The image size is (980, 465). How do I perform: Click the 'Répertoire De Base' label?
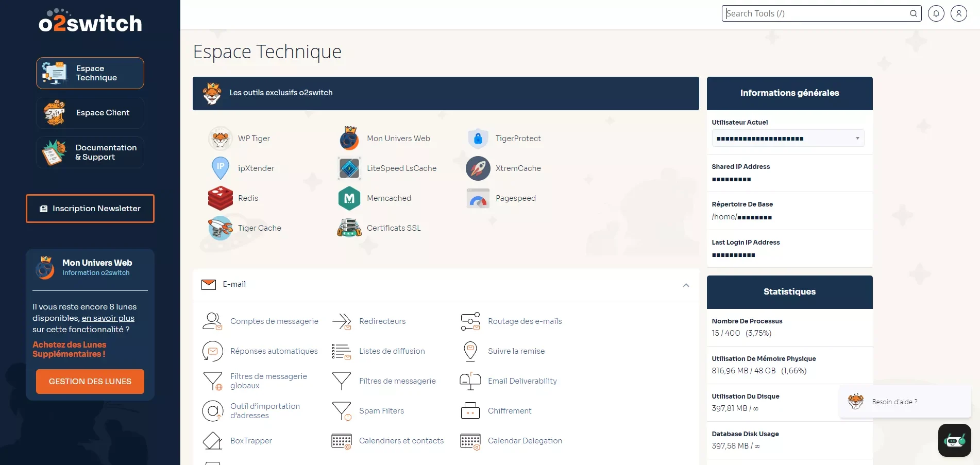[742, 204]
